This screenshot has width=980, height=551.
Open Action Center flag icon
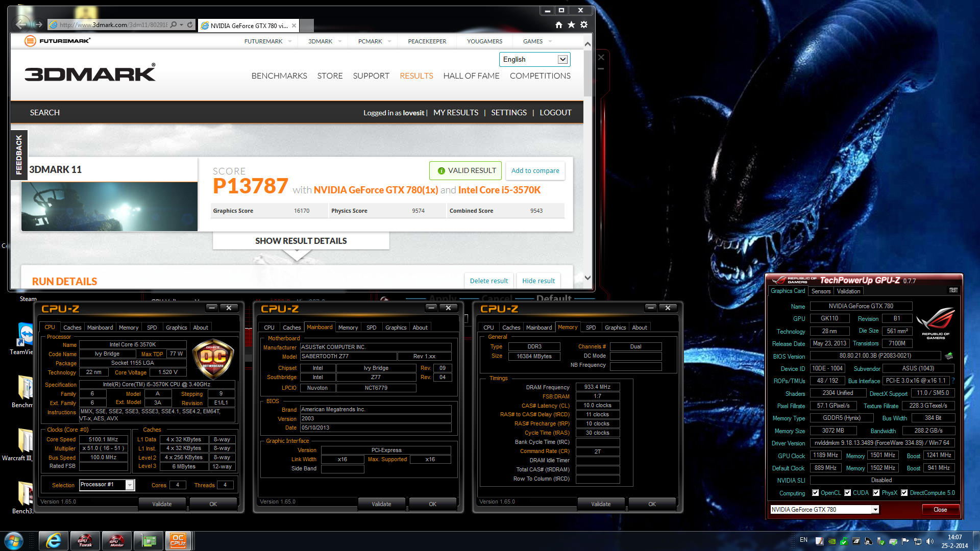point(905,541)
